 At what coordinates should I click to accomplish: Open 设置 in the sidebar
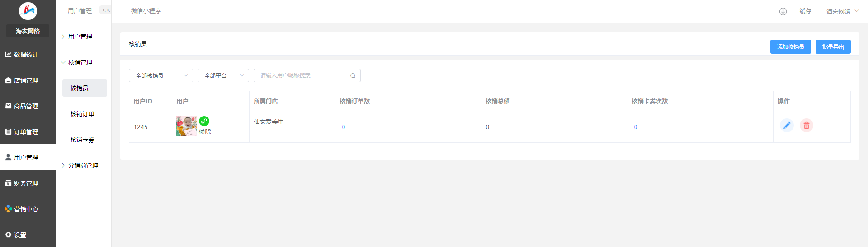point(28,235)
